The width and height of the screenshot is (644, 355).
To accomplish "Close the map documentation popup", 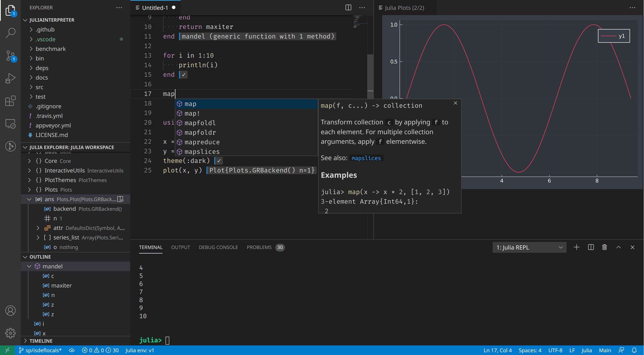I will coord(455,103).
